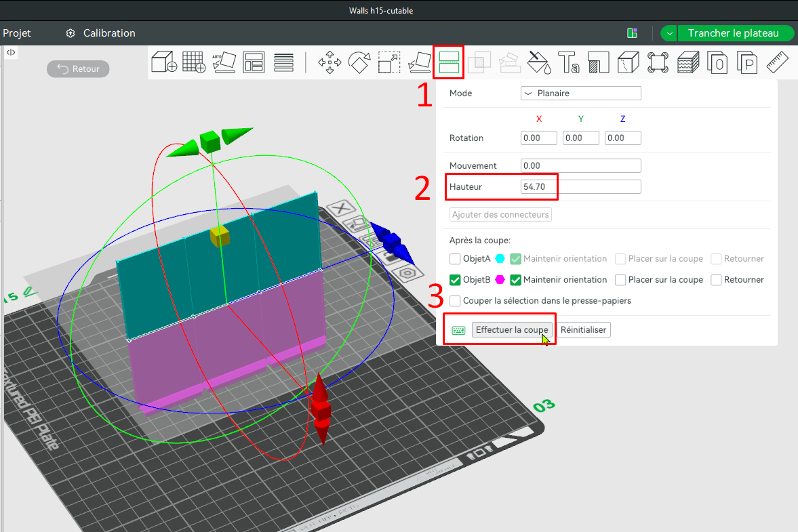Select the Rotate tool
Image resolution: width=798 pixels, height=532 pixels.
click(x=359, y=62)
